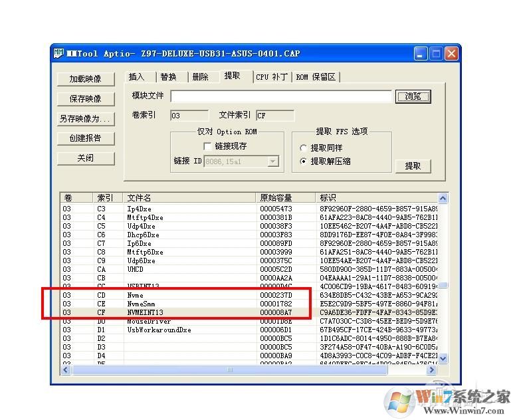This screenshot has width=515, height=420.
Task: Click the list scroll up arrow
Action: tap(443, 198)
